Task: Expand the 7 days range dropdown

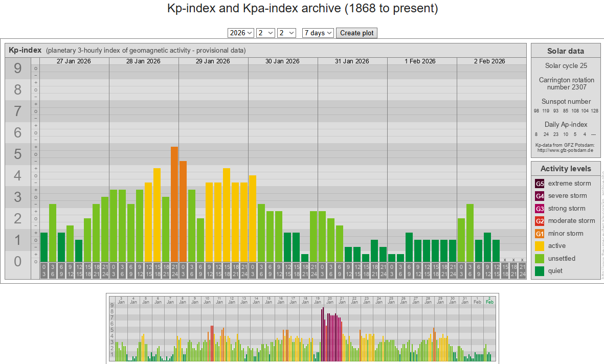Action: pos(318,33)
